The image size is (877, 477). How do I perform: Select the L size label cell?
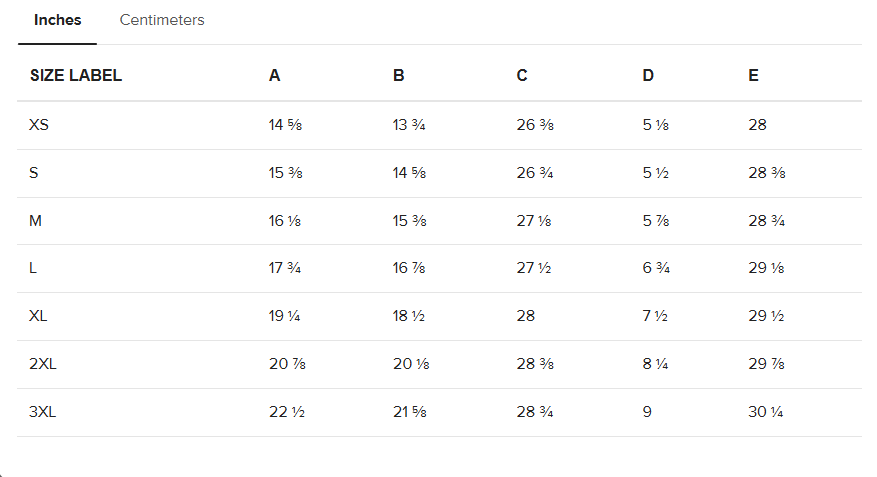[x=33, y=268]
